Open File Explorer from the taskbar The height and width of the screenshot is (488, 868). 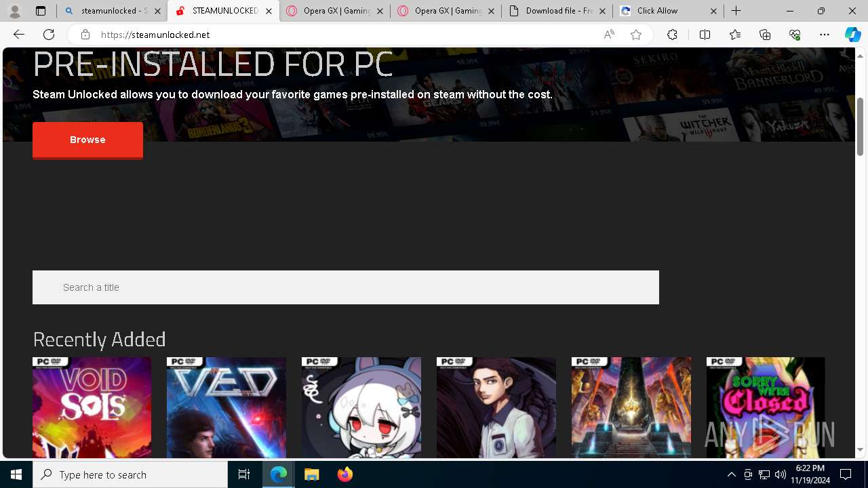click(311, 474)
